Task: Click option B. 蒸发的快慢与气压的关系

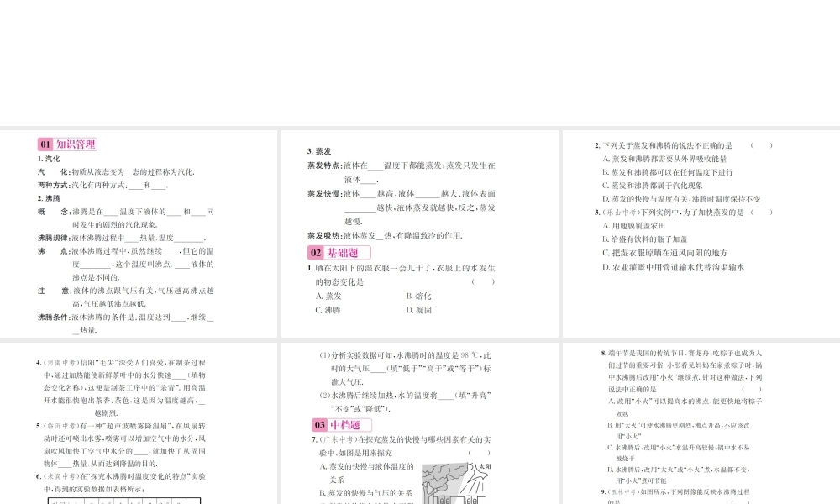Action: (366, 493)
